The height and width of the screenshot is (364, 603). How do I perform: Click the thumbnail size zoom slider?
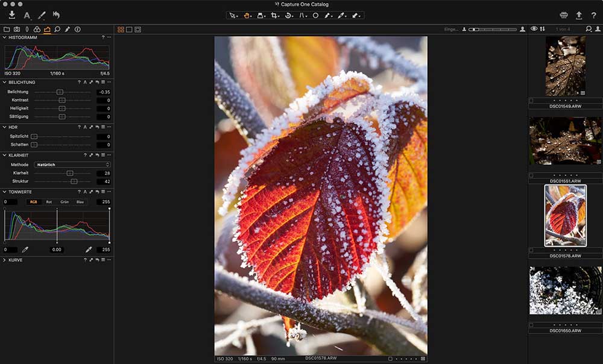point(493,29)
